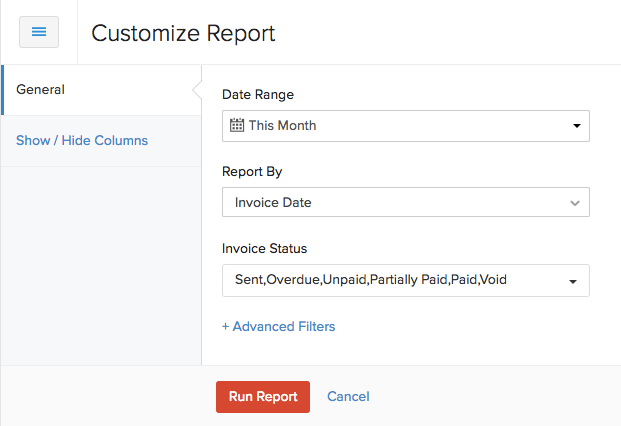Click the General tab's pointer arrow
Image resolution: width=621 pixels, height=426 pixels.
(197, 90)
